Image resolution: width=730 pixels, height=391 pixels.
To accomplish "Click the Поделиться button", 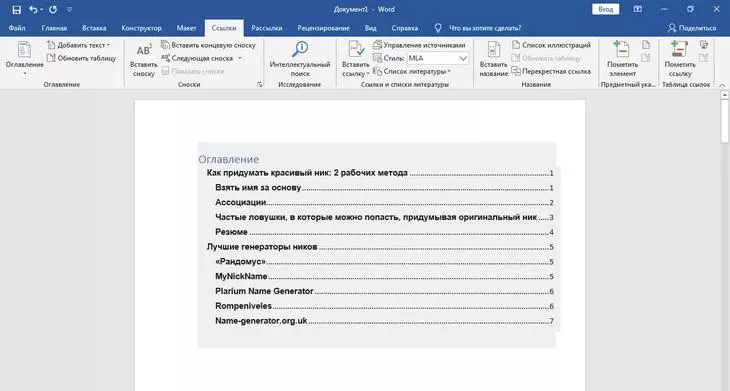I will pyautogui.click(x=692, y=28).
